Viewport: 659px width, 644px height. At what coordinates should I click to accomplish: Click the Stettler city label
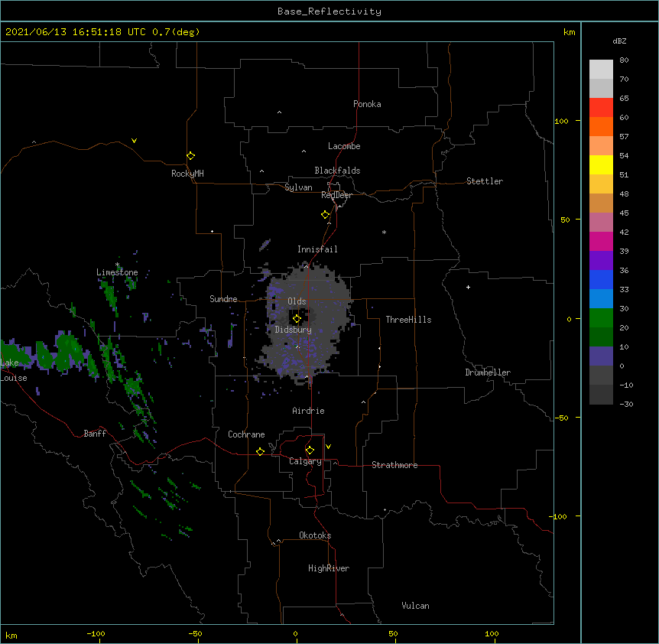(x=485, y=181)
